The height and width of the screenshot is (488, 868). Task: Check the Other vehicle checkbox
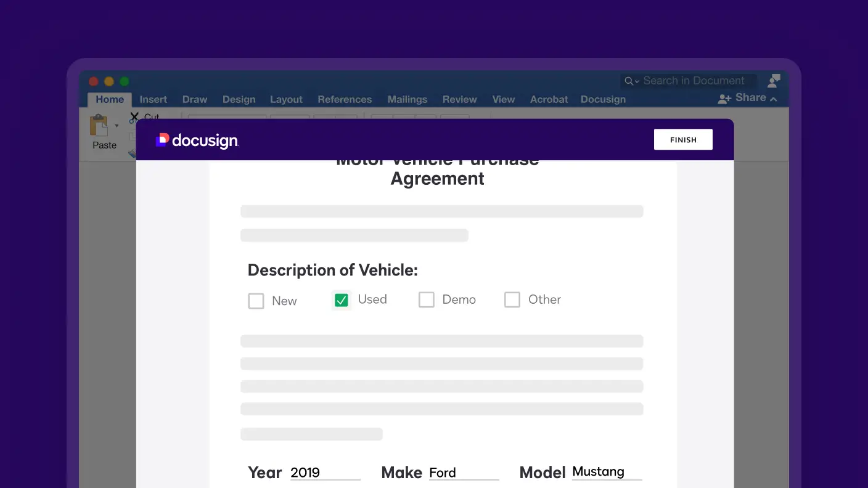click(x=512, y=299)
